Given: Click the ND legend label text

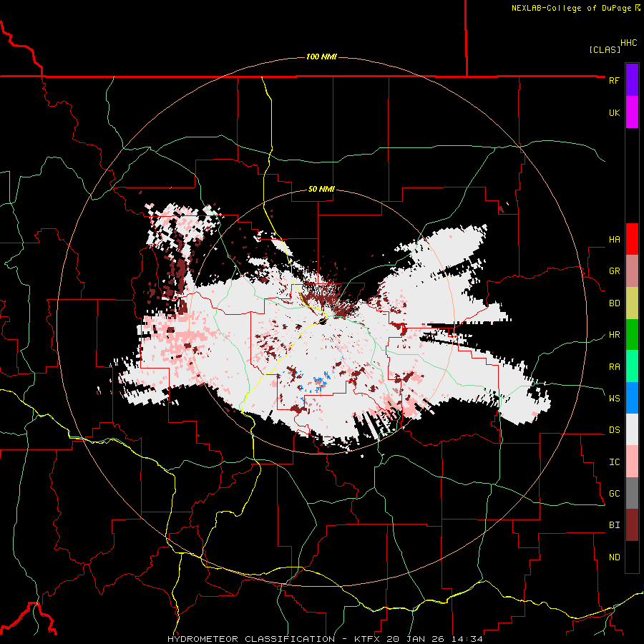Looking at the screenshot, I should coord(614,557).
